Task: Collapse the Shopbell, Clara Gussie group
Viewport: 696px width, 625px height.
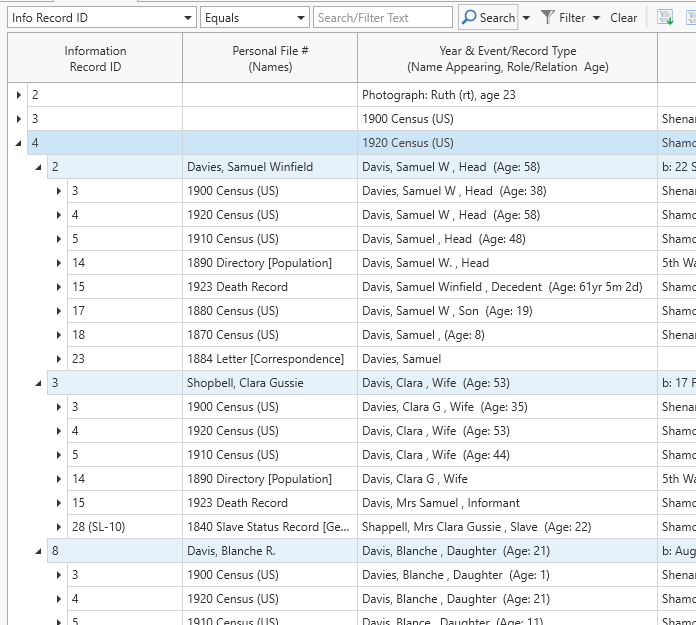Action: point(39,383)
